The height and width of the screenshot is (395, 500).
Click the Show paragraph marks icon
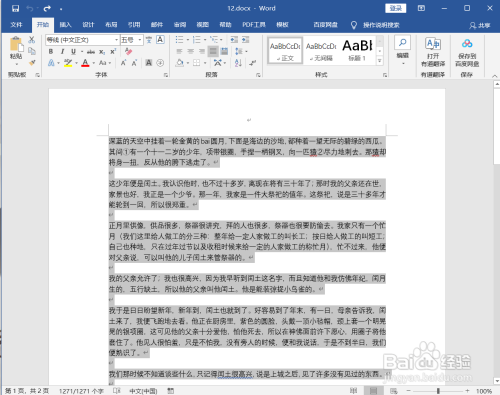pos(253,63)
